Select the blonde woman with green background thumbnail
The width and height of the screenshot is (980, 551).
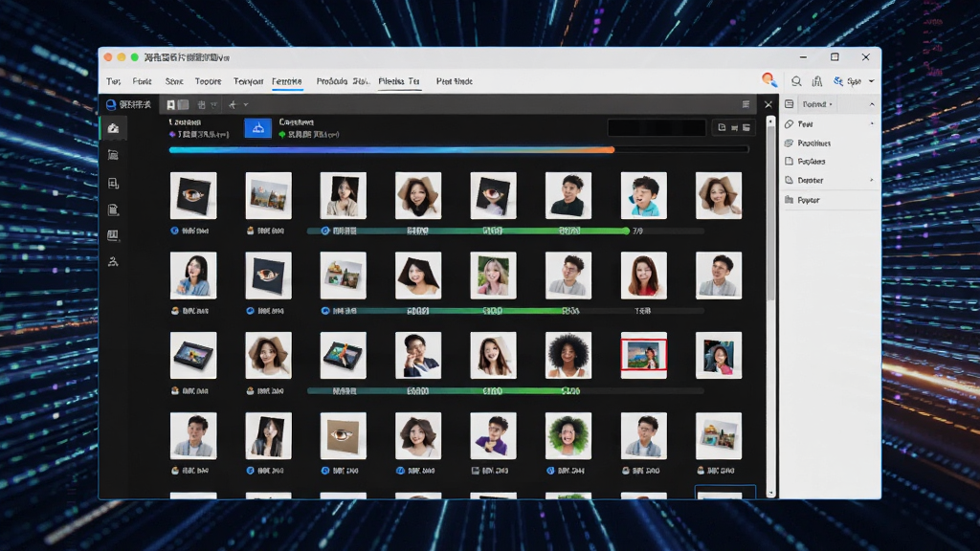point(493,275)
